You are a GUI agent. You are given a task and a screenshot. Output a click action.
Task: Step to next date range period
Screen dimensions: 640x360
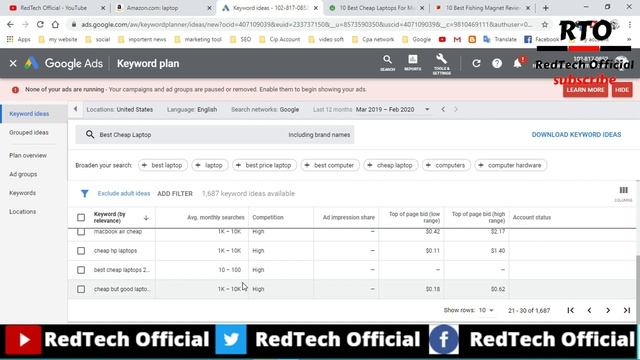coord(456,109)
